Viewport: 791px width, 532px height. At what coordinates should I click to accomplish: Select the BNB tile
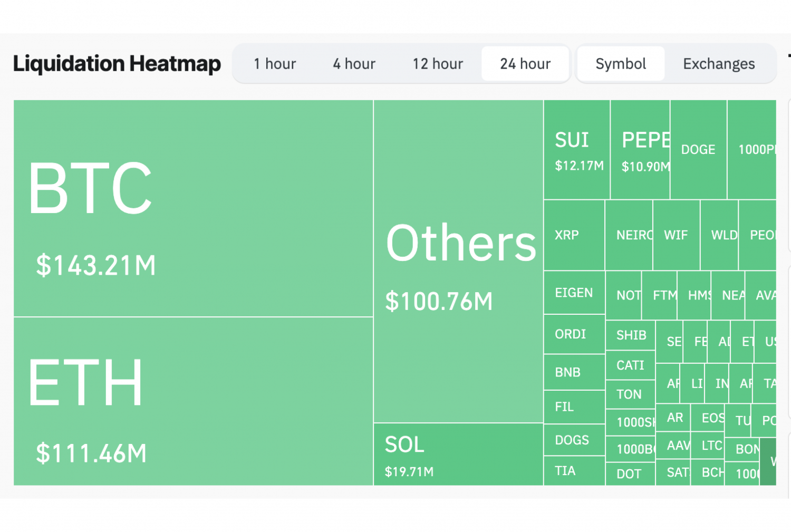tap(574, 372)
